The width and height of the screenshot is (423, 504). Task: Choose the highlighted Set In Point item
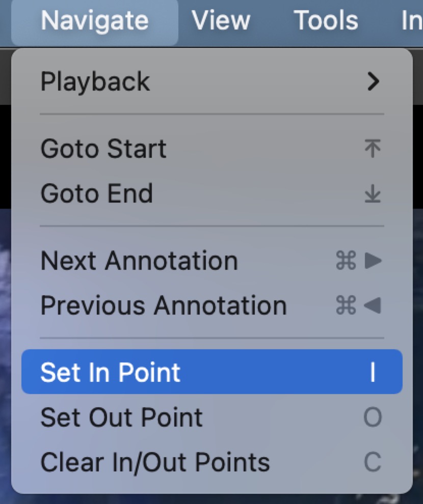(212, 372)
